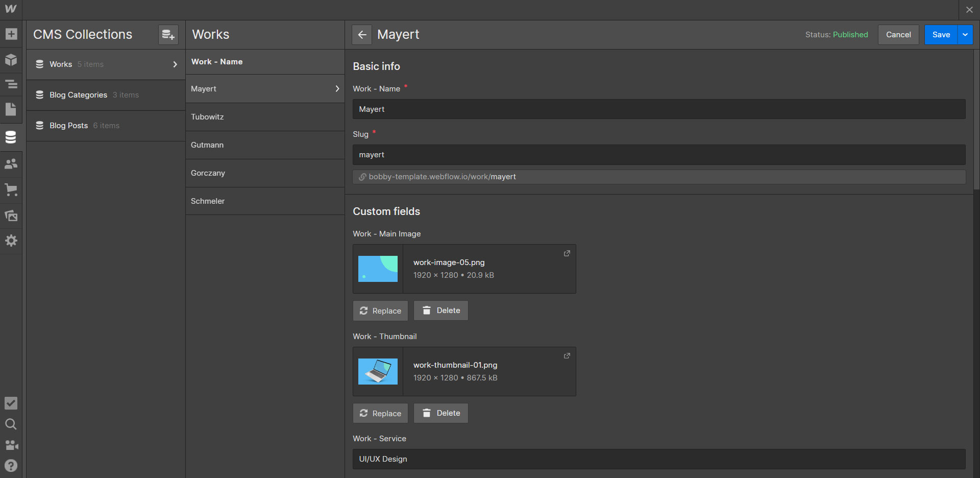Open Help via the question mark icon
Viewport: 980px width, 478px height.
(x=11, y=465)
